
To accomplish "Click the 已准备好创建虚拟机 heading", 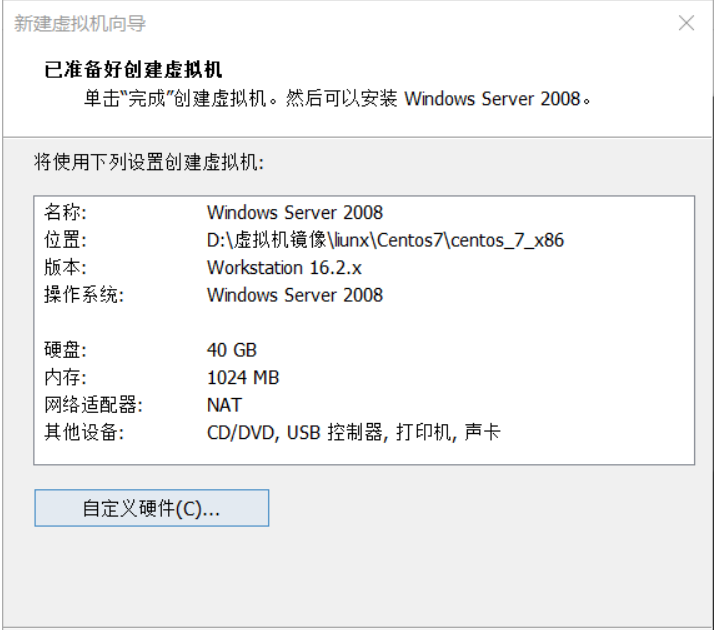I will [x=133, y=70].
